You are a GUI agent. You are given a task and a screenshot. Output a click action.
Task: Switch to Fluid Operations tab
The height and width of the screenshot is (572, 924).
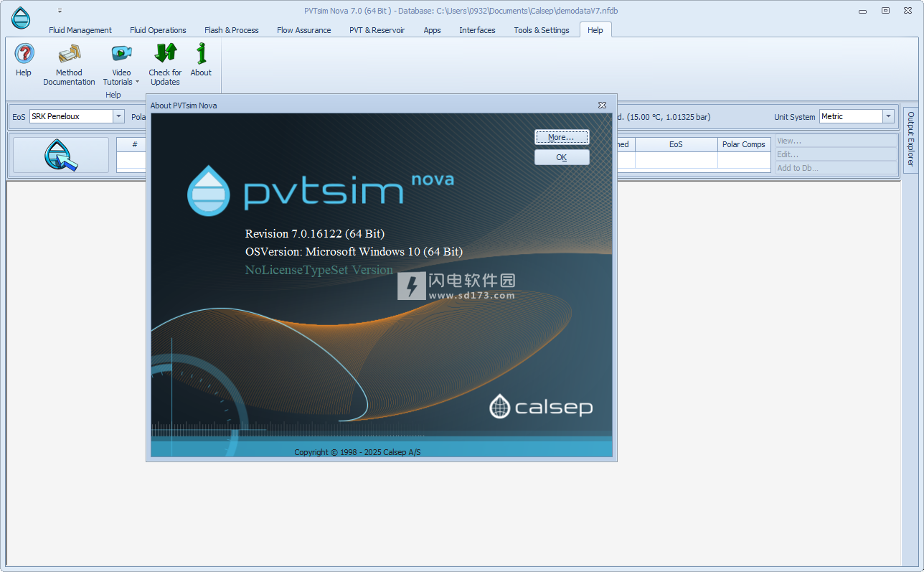158,30
